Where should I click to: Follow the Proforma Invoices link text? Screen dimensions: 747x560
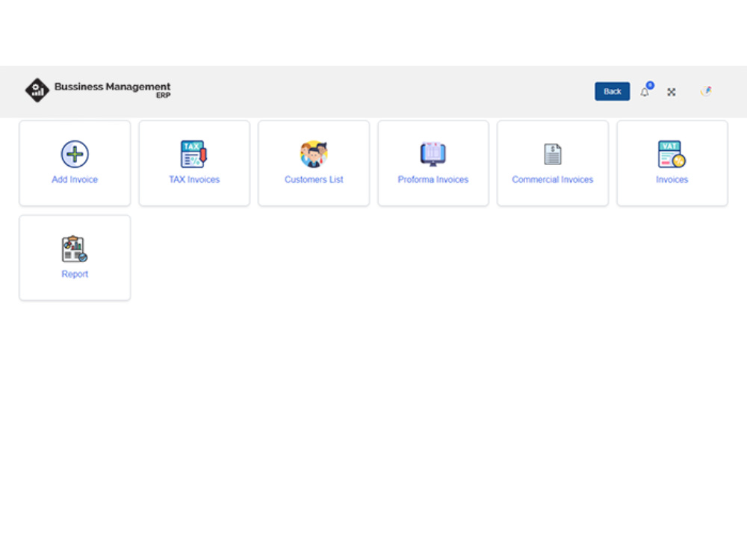(x=433, y=179)
